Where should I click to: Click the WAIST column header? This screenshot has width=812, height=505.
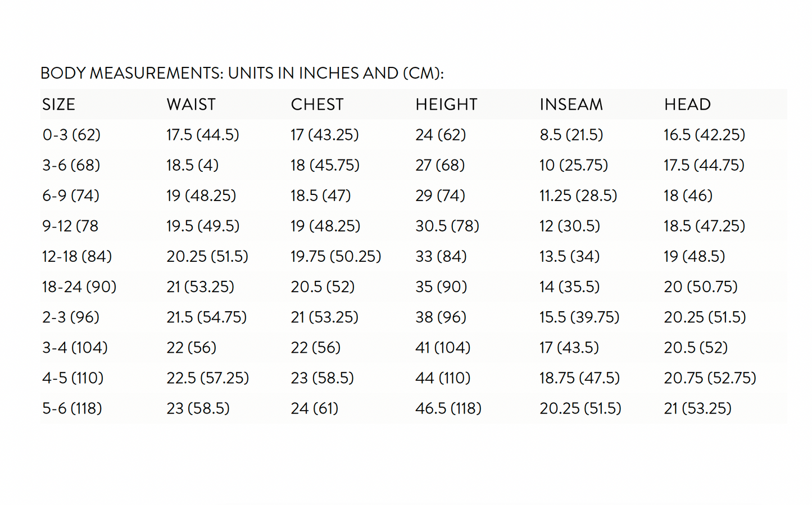click(191, 104)
